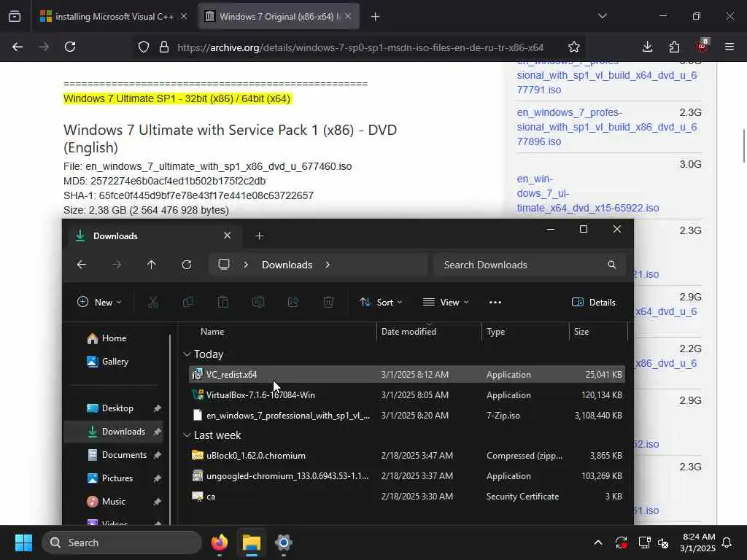Open the Firefox downloads panel icon

point(648,47)
